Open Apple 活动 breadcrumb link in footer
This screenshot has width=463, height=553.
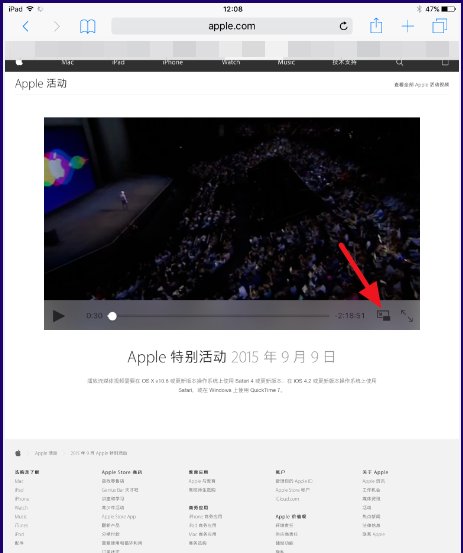tap(46, 453)
